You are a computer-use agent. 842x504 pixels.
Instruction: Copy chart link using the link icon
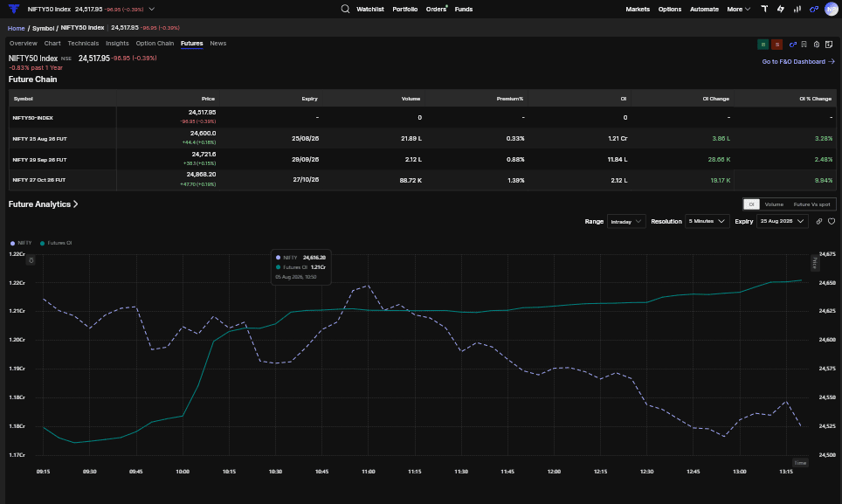tap(819, 221)
